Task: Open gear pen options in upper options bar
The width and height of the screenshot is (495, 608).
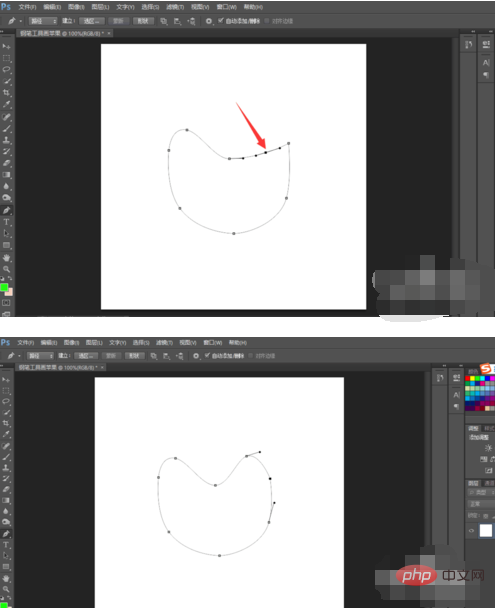Action: tap(209, 21)
